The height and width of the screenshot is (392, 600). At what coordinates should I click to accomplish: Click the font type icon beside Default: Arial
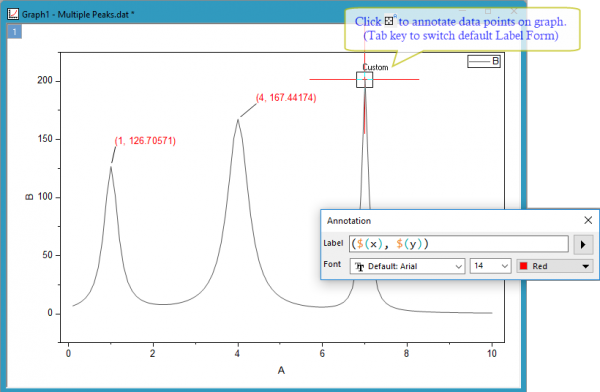click(x=359, y=266)
